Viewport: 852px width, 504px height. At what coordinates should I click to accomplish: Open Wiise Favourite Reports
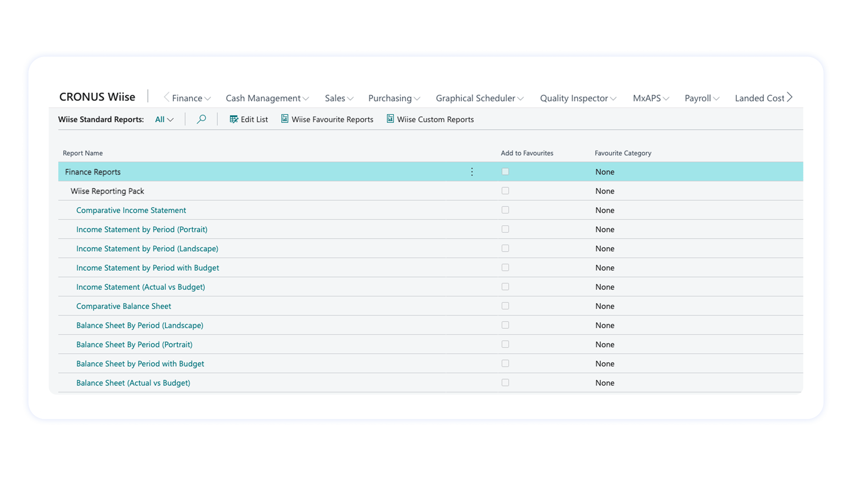point(327,119)
